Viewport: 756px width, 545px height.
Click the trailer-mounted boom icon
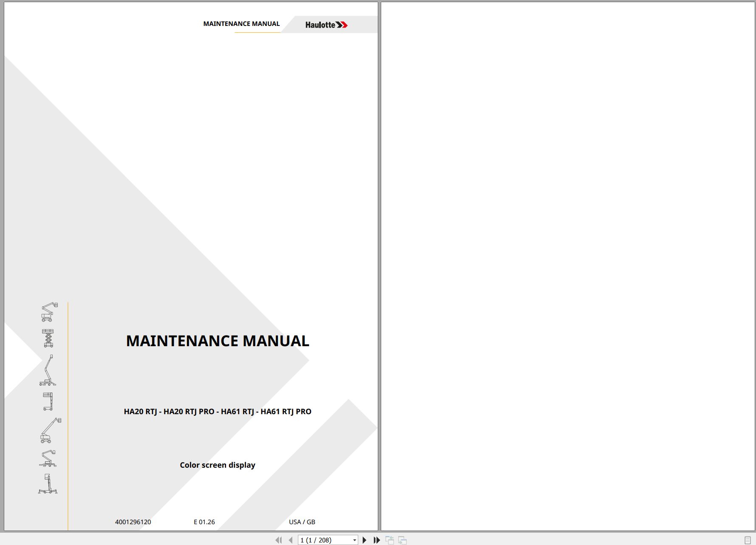click(48, 458)
